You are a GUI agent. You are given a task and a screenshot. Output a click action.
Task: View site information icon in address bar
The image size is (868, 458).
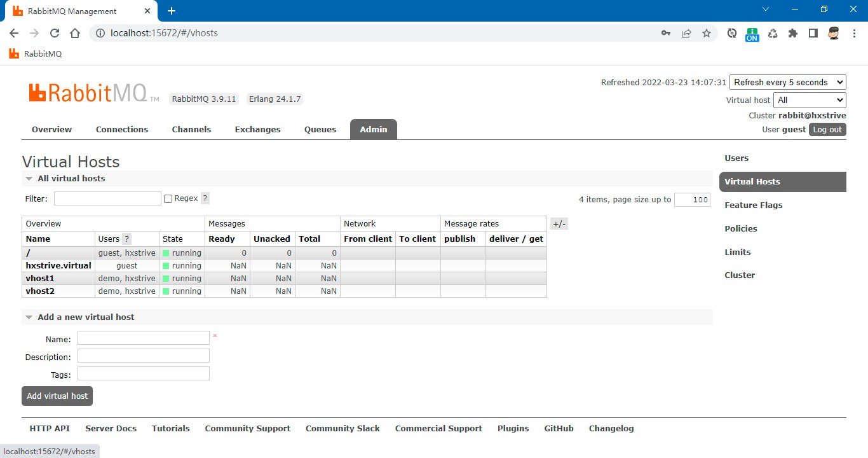pyautogui.click(x=100, y=33)
